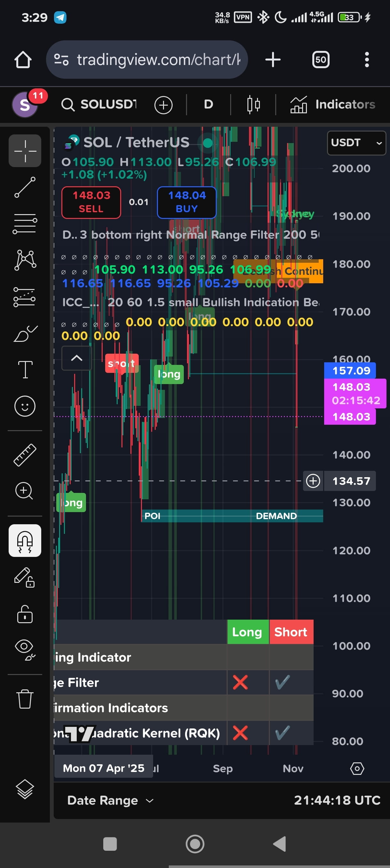Open SOLUSDT symbol search
Image resolution: width=390 pixels, height=868 pixels.
click(99, 104)
